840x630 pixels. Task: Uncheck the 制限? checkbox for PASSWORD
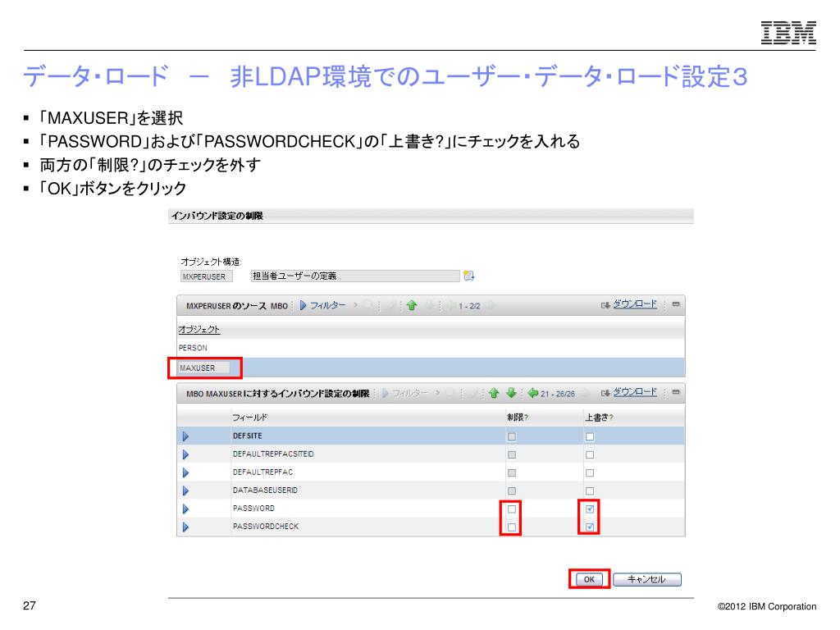512,509
